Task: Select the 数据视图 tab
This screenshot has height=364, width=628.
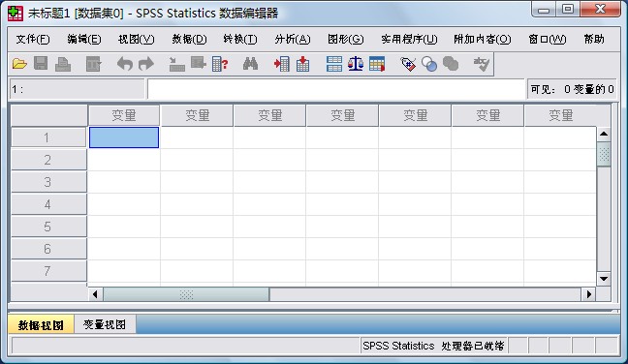Action: tap(41, 325)
